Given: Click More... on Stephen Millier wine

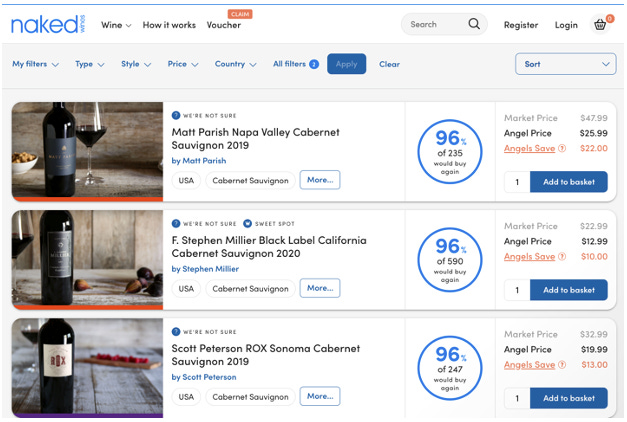Looking at the screenshot, I should click(x=320, y=288).
